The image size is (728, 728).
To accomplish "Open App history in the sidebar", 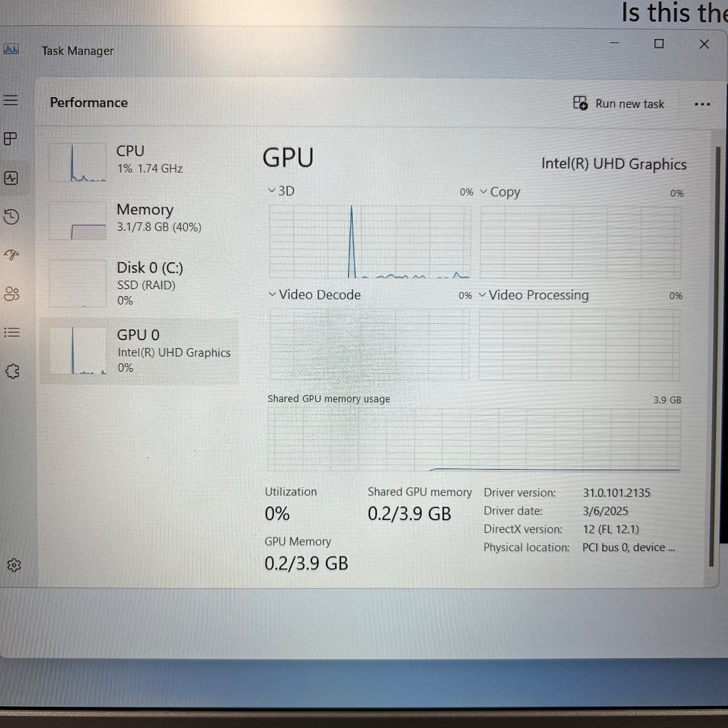I will [x=12, y=217].
